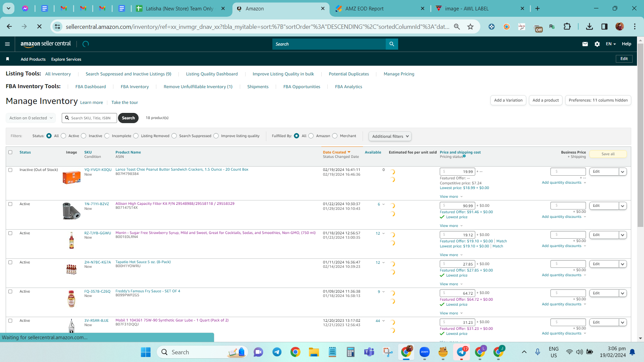Open the Calculator app in taskbar
Image resolution: width=644 pixels, height=362 pixels.
point(351,352)
